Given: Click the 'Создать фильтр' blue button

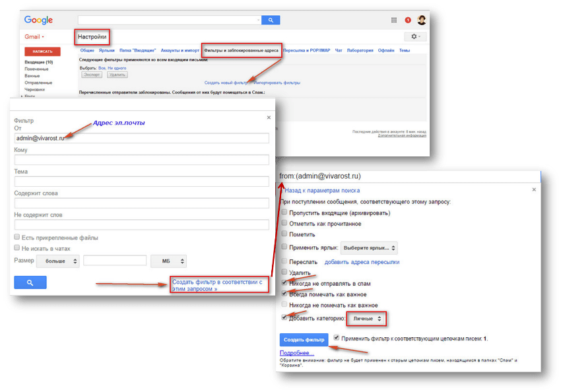Looking at the screenshot, I should pyautogui.click(x=304, y=340).
